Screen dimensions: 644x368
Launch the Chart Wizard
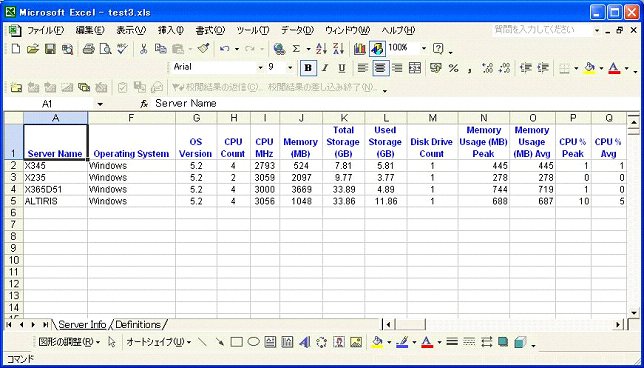pos(360,49)
